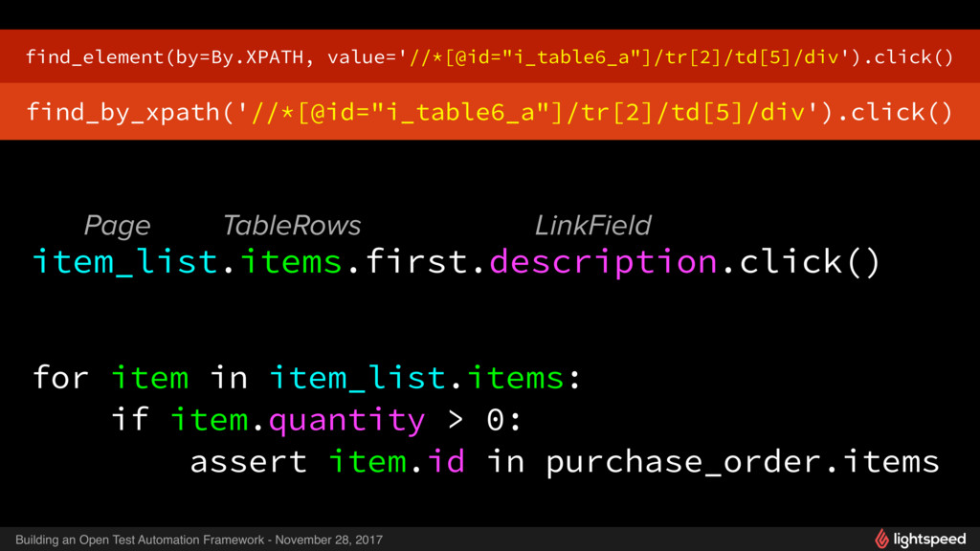980x551 pixels.
Task: Click 'item_list' in the large code line
Action: coord(125,261)
